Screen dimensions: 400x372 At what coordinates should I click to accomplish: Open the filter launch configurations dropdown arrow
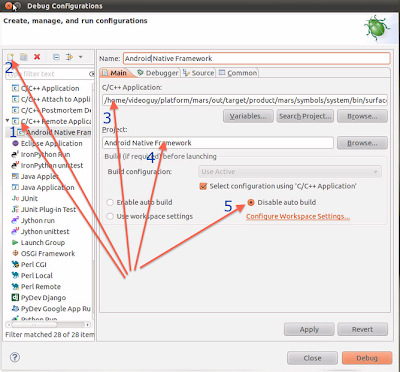(x=81, y=57)
